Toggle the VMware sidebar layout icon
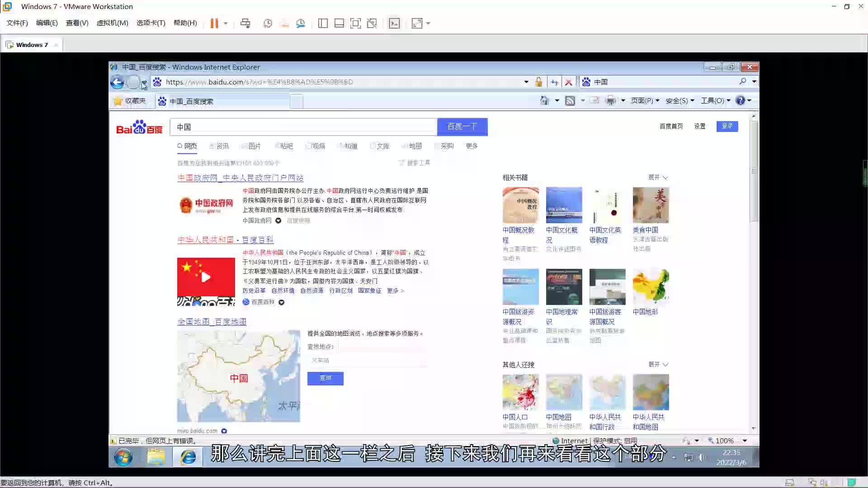This screenshot has height=488, width=868. tap(323, 23)
